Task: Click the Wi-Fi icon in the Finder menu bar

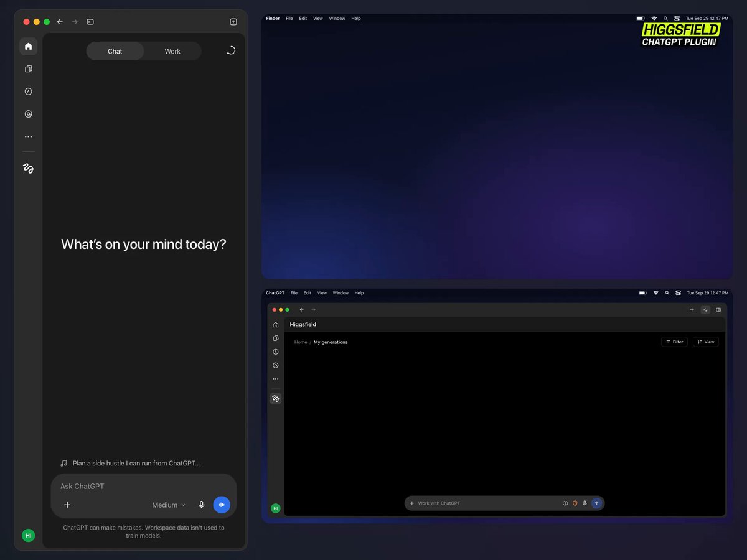Action: coord(654,19)
